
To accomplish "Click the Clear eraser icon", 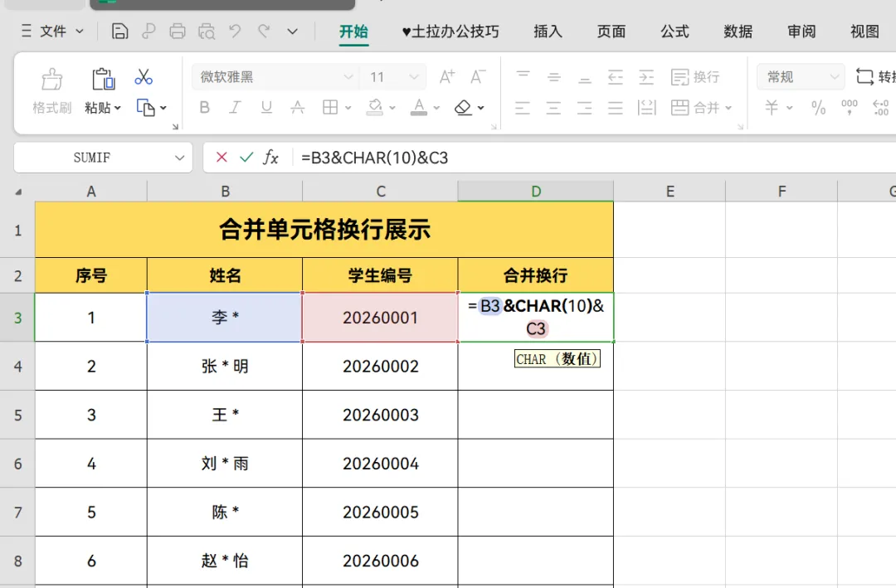I will tap(463, 108).
